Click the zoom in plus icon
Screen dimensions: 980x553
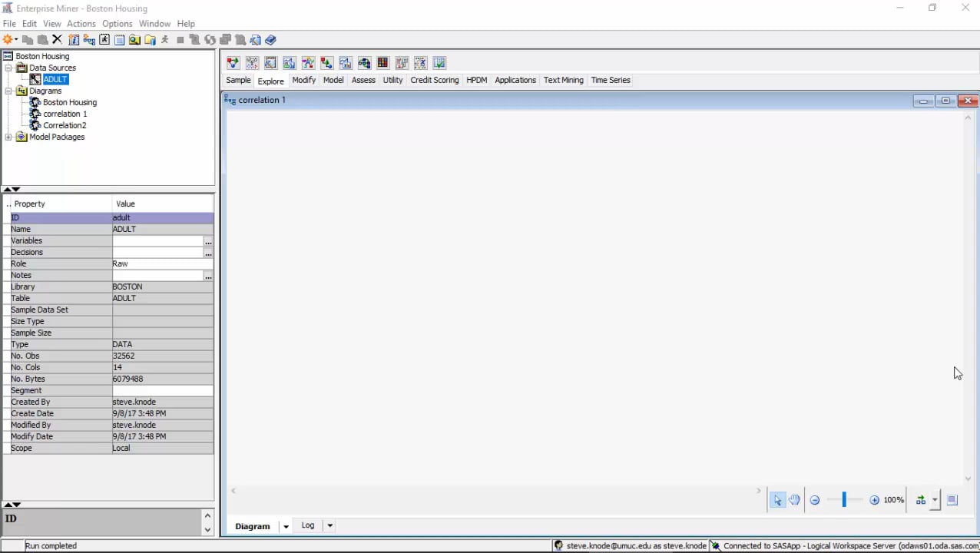tap(874, 500)
